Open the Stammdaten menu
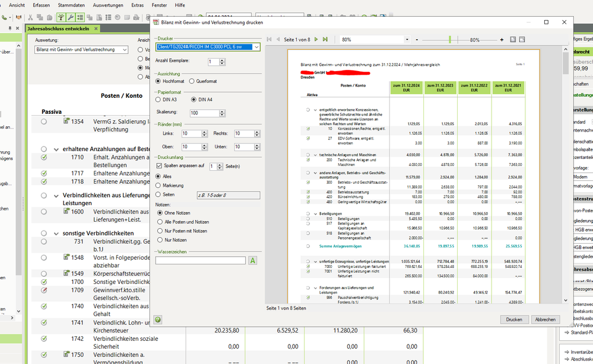The width and height of the screenshot is (593, 364). point(71,5)
